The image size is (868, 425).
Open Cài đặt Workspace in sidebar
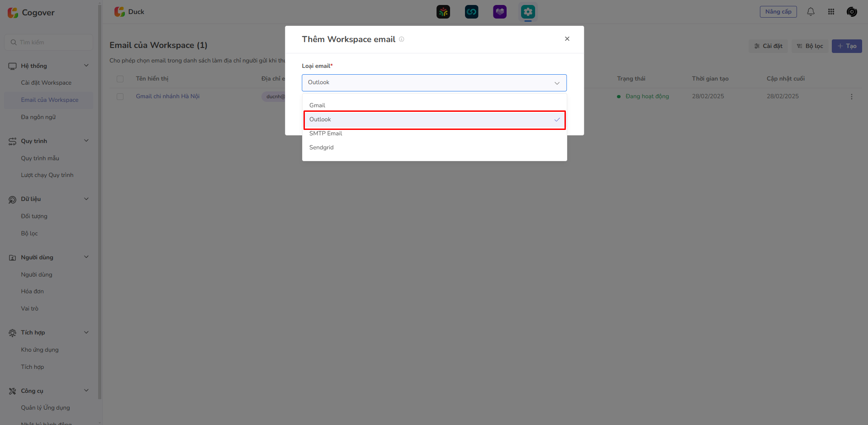tap(46, 83)
